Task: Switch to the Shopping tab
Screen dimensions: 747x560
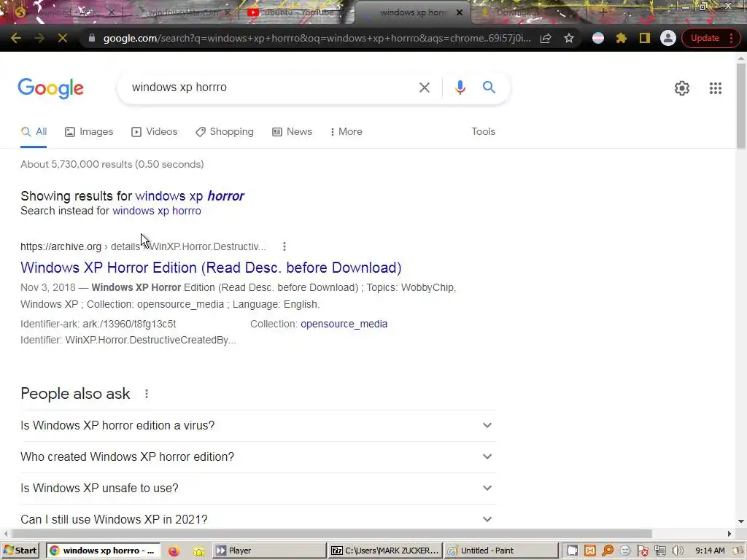Action: pos(225,131)
